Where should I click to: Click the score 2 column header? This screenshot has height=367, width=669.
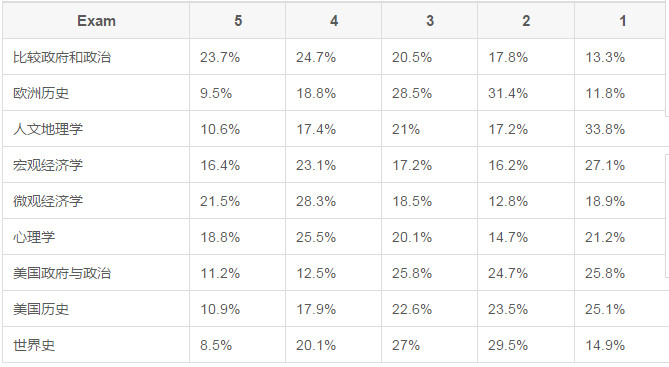526,20
